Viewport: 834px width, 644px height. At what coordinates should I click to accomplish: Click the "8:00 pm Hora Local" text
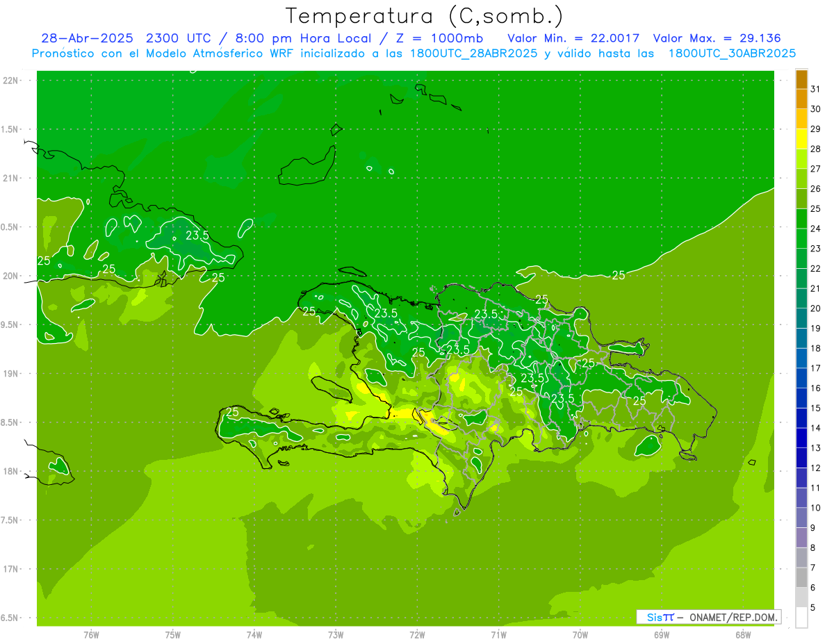(x=304, y=38)
